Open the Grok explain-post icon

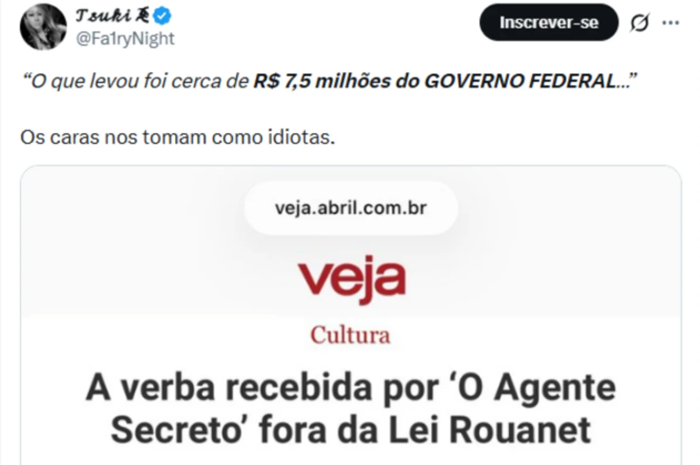tap(639, 22)
